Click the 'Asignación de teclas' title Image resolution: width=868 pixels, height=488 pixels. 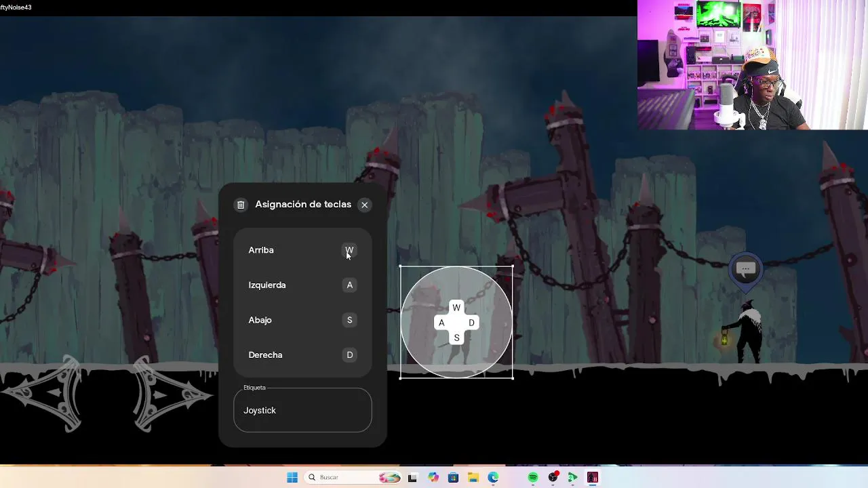[303, 205]
